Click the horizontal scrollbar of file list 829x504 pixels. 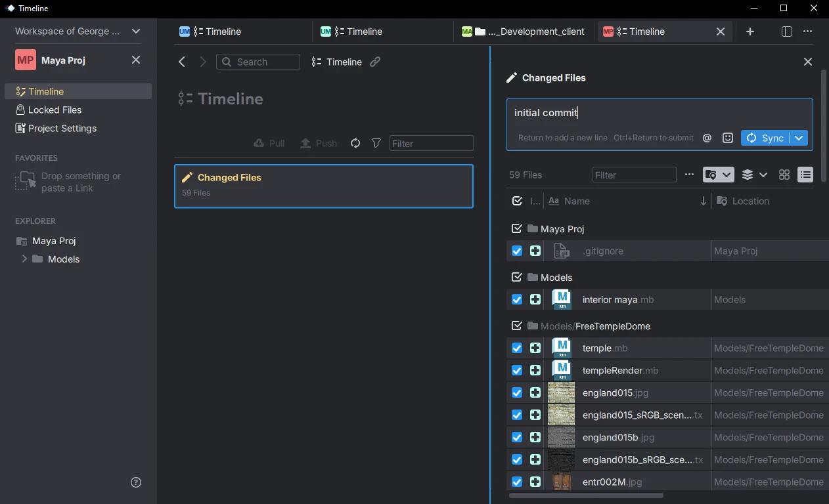click(x=586, y=495)
